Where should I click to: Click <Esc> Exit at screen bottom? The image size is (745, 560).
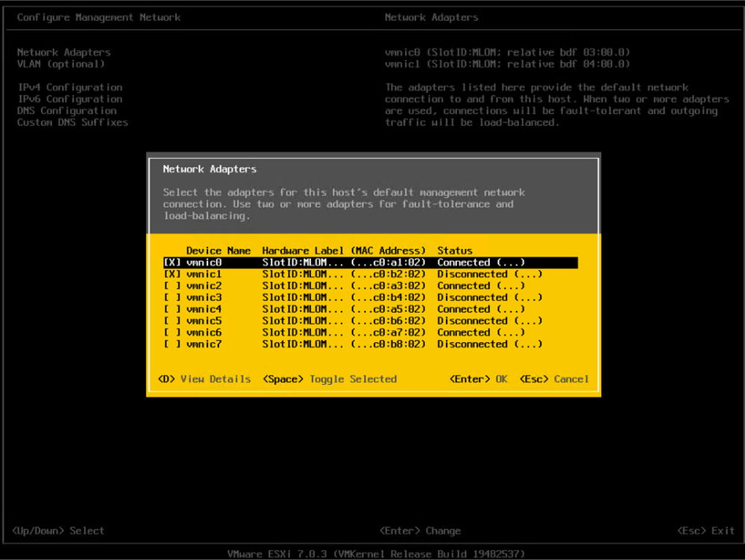point(705,531)
